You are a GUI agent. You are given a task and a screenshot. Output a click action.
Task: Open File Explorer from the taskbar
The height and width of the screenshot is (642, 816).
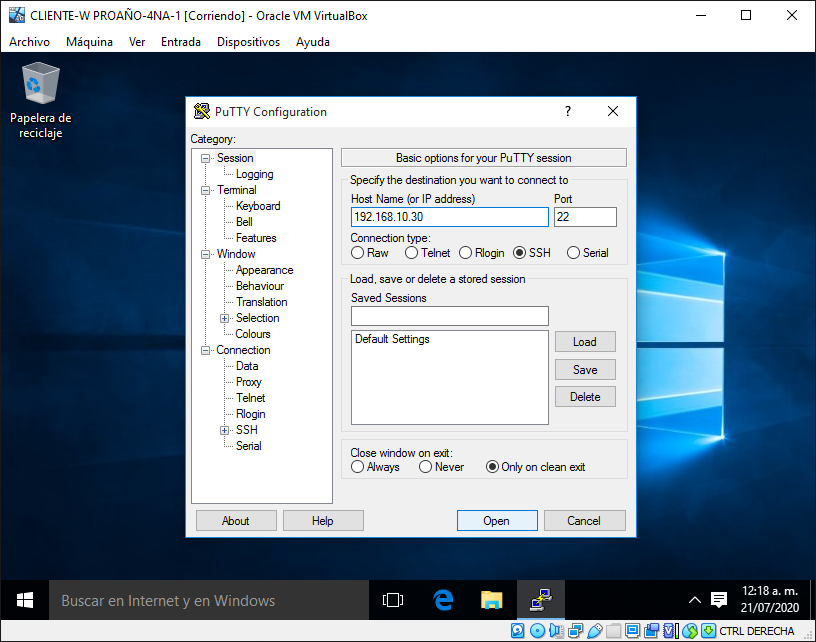[491, 600]
